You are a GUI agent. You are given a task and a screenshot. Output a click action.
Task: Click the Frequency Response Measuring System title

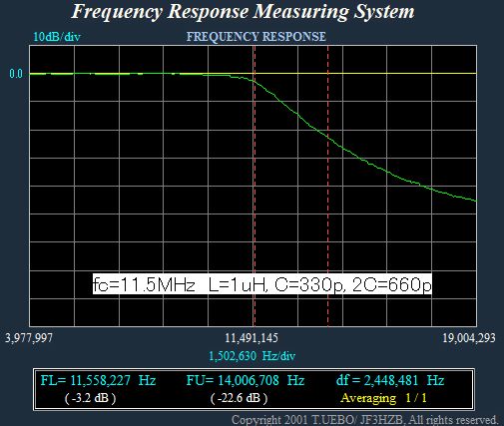(244, 12)
